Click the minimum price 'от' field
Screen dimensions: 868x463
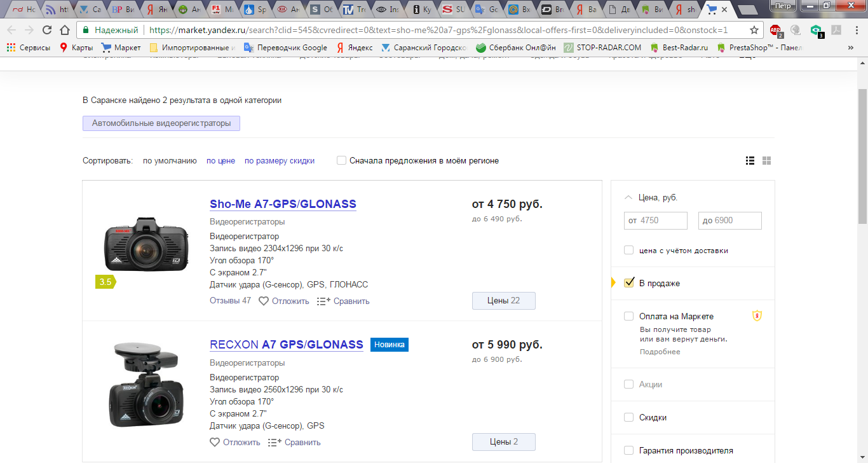point(656,221)
